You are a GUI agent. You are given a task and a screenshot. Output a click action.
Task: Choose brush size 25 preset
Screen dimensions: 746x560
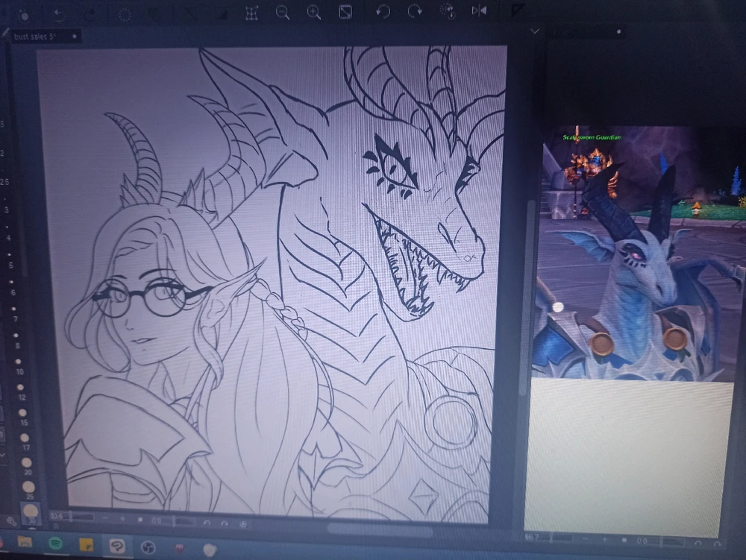[x=29, y=490]
